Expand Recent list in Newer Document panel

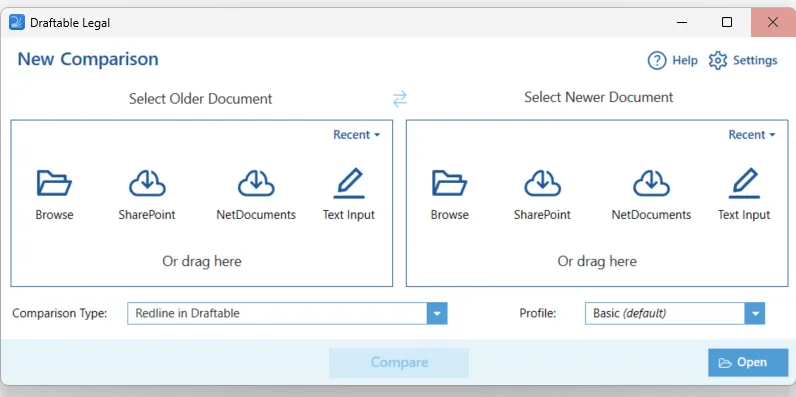pos(752,135)
